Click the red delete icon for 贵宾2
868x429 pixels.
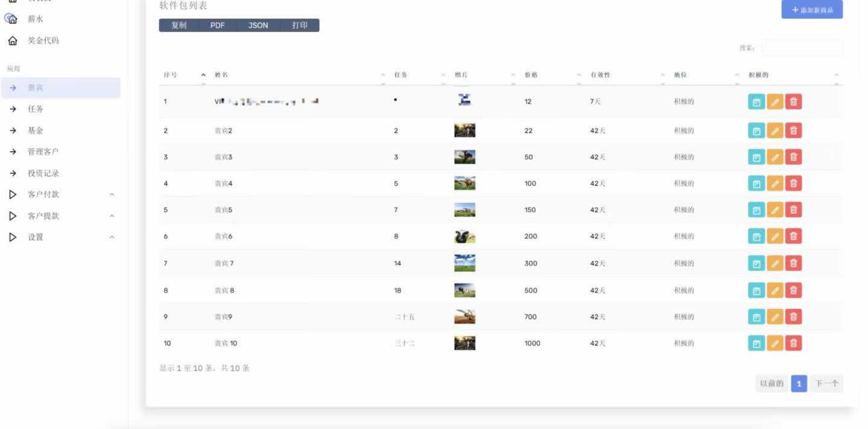click(x=793, y=130)
